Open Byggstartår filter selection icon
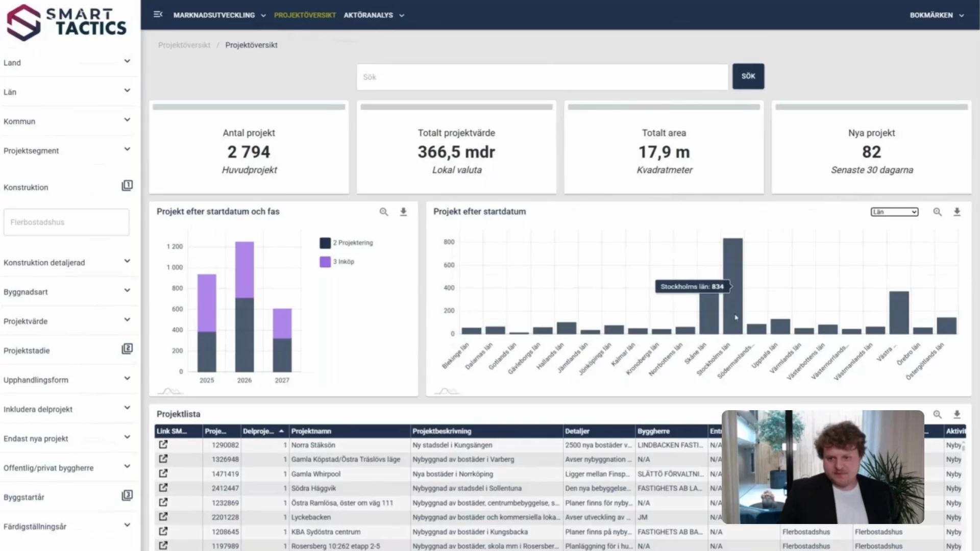Screen dimensions: 980x551 tap(127, 495)
